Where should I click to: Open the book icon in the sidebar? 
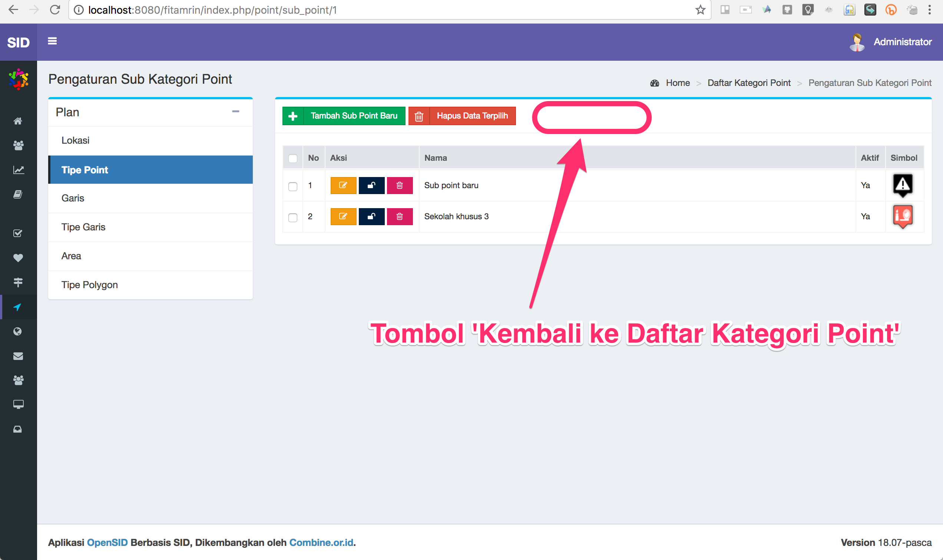[x=18, y=194]
